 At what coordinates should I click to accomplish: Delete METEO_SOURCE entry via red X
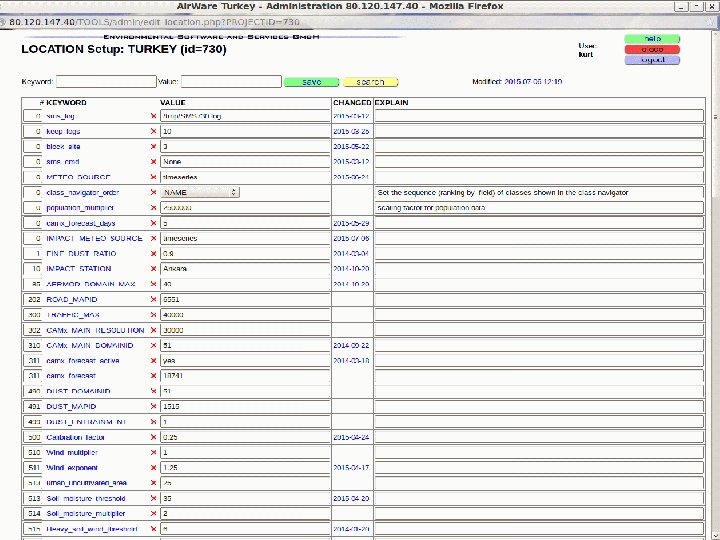pos(153,177)
